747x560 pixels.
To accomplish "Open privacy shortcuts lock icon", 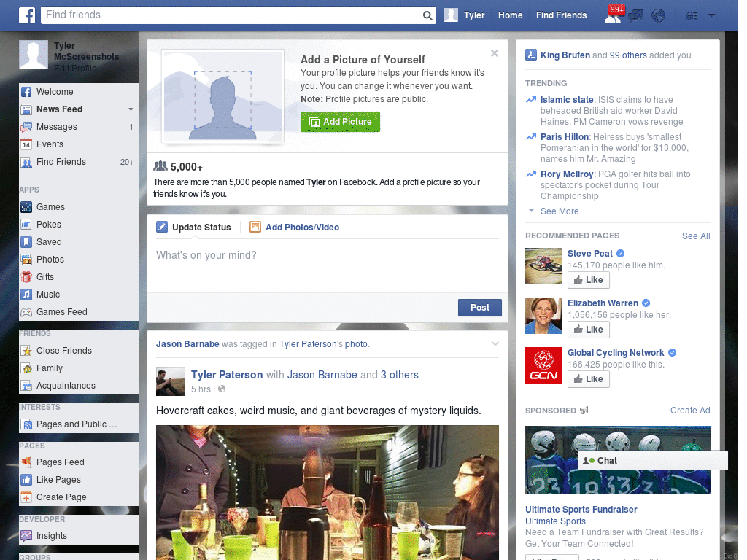I will 692,16.
